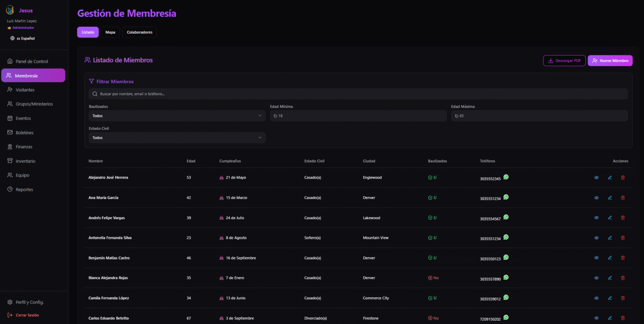View details of Alejandro José Herrera via eye icon

tap(596, 178)
